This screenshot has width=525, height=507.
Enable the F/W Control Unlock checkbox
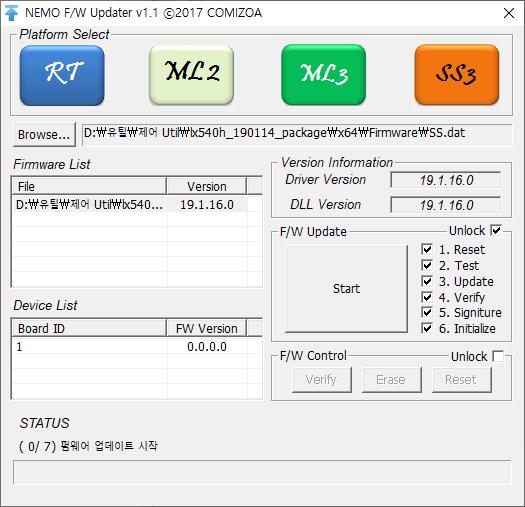pos(498,356)
